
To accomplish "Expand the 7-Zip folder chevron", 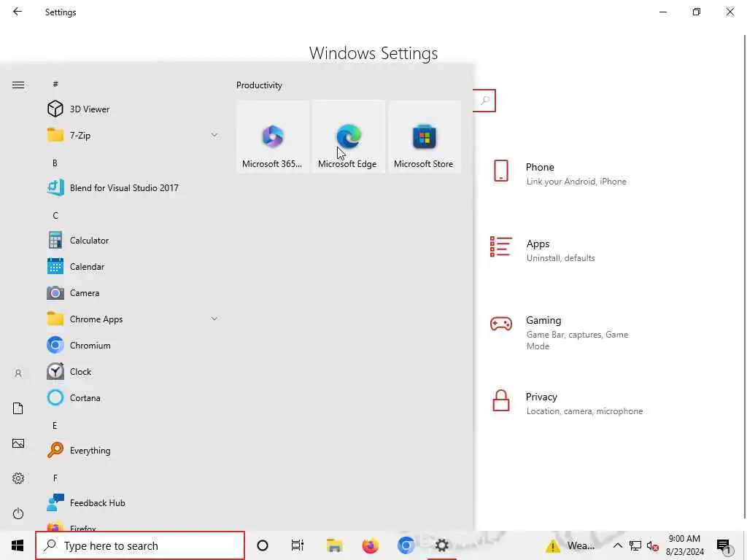I will (x=214, y=135).
